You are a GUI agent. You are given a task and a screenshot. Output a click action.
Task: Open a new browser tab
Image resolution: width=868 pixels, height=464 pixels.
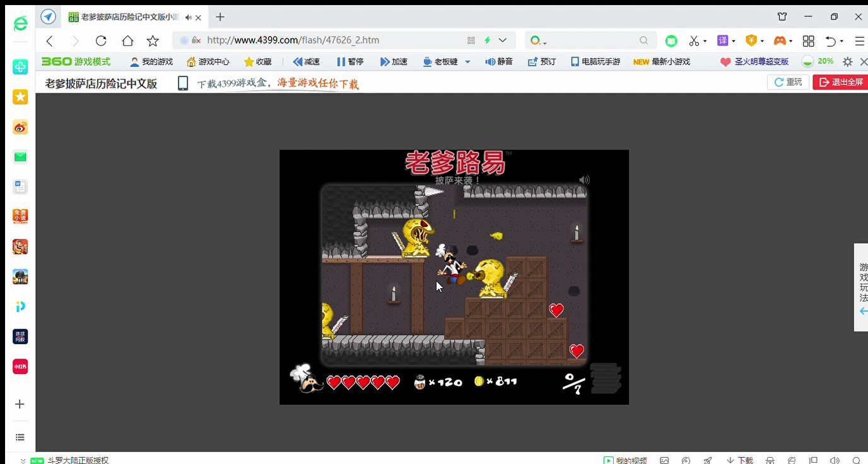pyautogui.click(x=220, y=17)
